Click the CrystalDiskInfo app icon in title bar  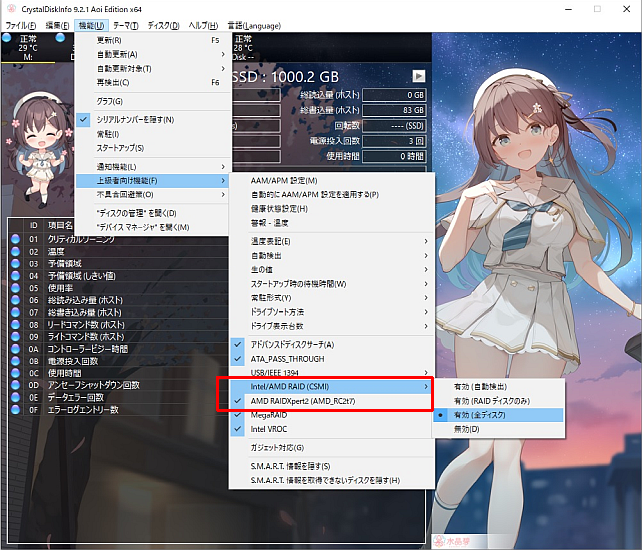pos(11,8)
